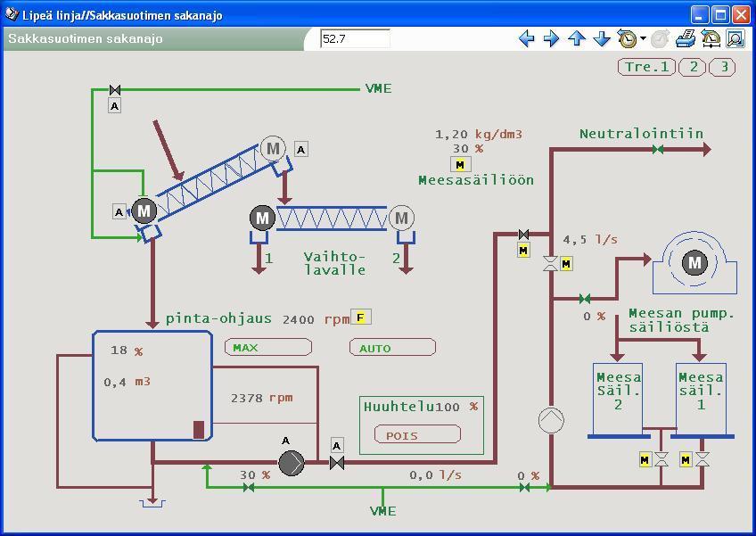Select the inclined screw conveyor upper motor

pyautogui.click(x=273, y=149)
